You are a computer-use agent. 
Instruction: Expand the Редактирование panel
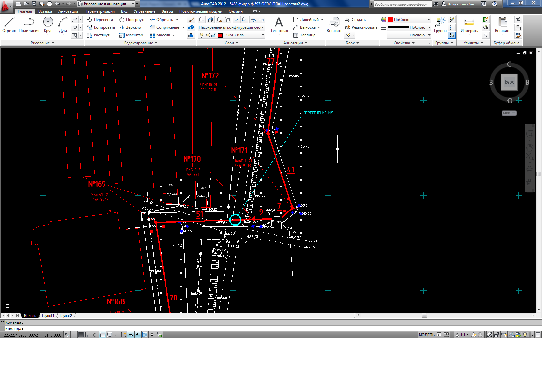(x=141, y=43)
